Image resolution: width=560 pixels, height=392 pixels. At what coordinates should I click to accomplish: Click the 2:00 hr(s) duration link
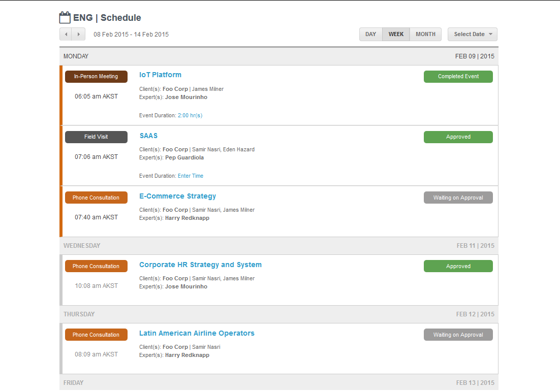click(190, 115)
